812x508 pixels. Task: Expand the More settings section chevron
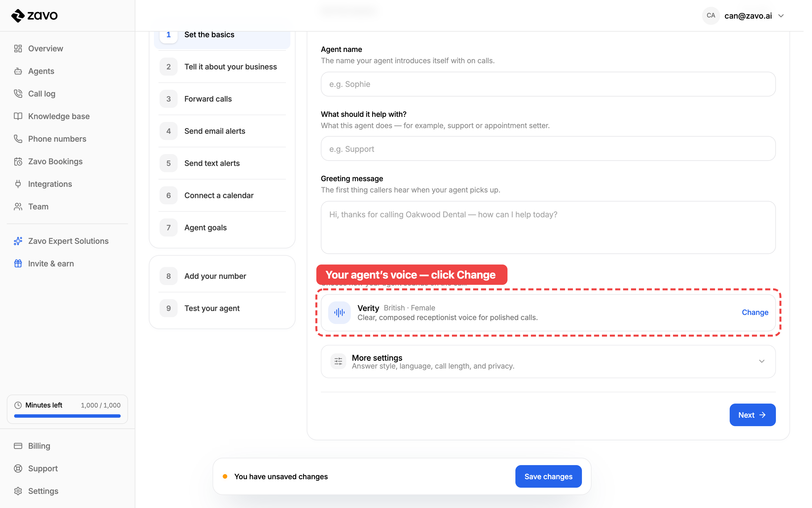pos(762,361)
